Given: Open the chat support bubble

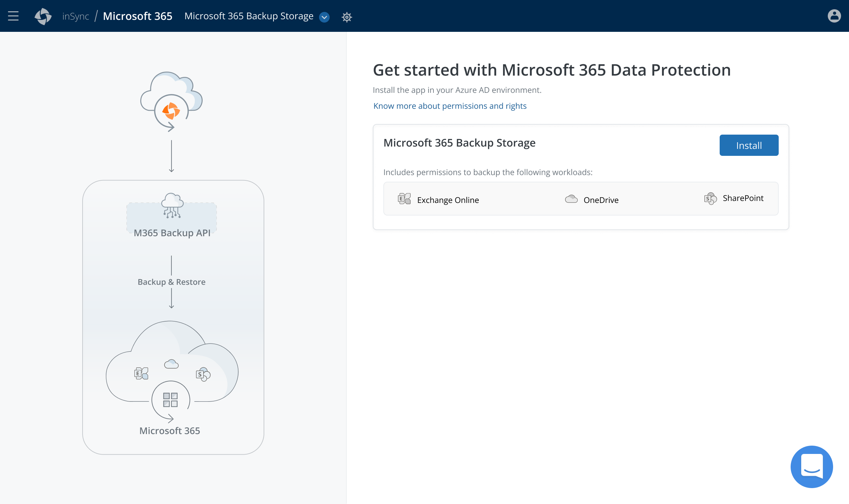Looking at the screenshot, I should [x=811, y=467].
